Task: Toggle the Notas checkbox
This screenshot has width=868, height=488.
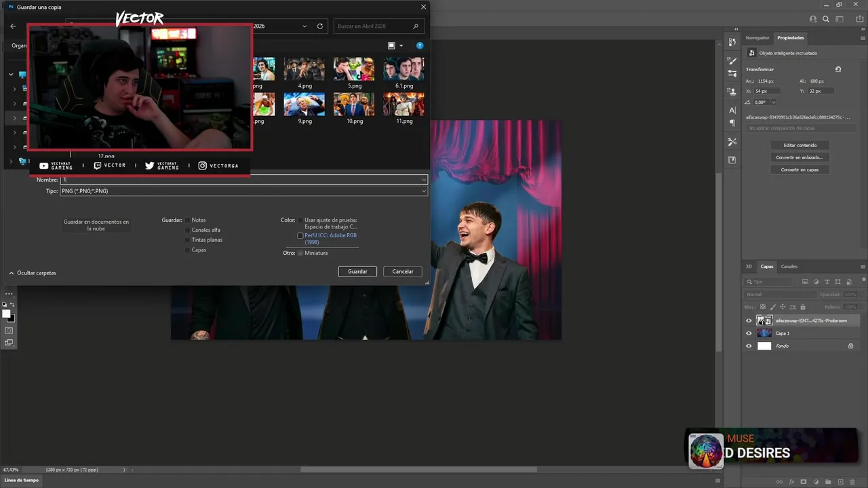Action: tap(188, 220)
